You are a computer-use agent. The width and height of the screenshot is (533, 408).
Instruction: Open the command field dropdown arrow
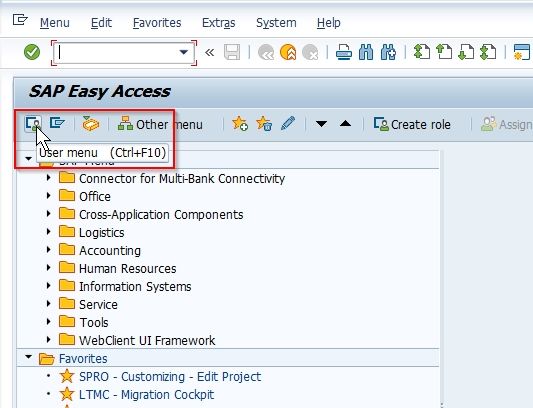[x=184, y=52]
